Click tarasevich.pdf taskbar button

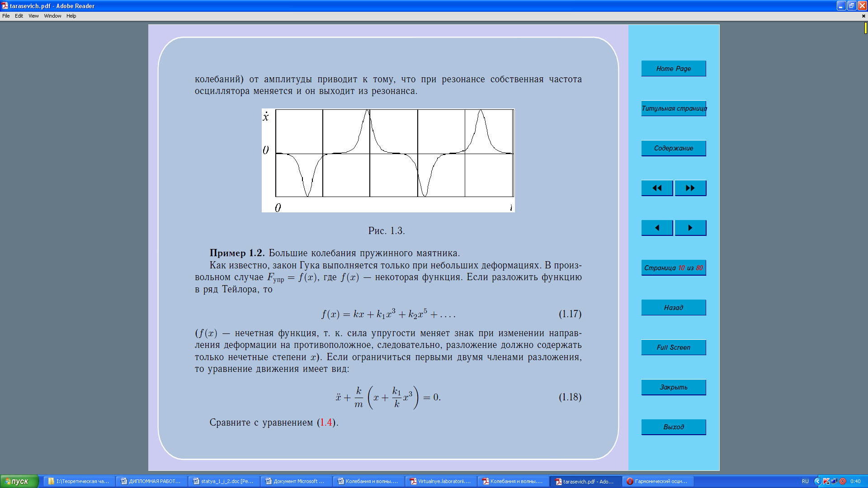pyautogui.click(x=585, y=481)
